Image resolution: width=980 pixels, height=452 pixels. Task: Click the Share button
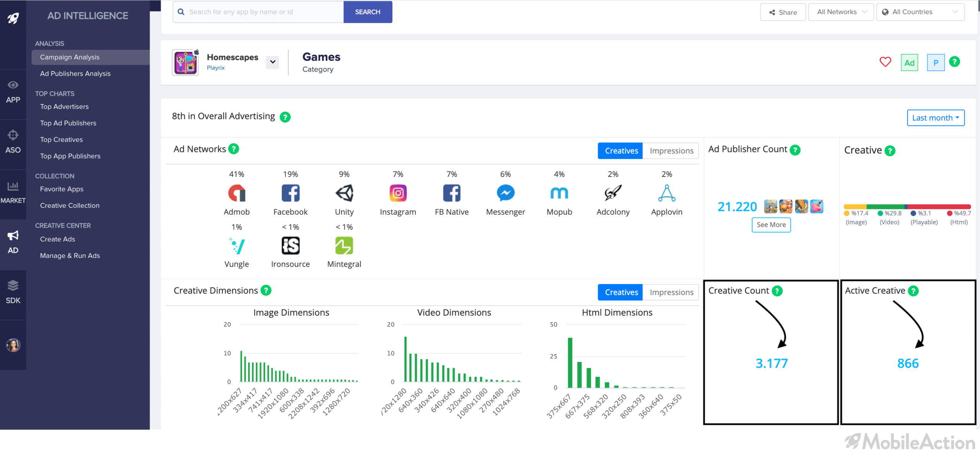[x=783, y=12]
